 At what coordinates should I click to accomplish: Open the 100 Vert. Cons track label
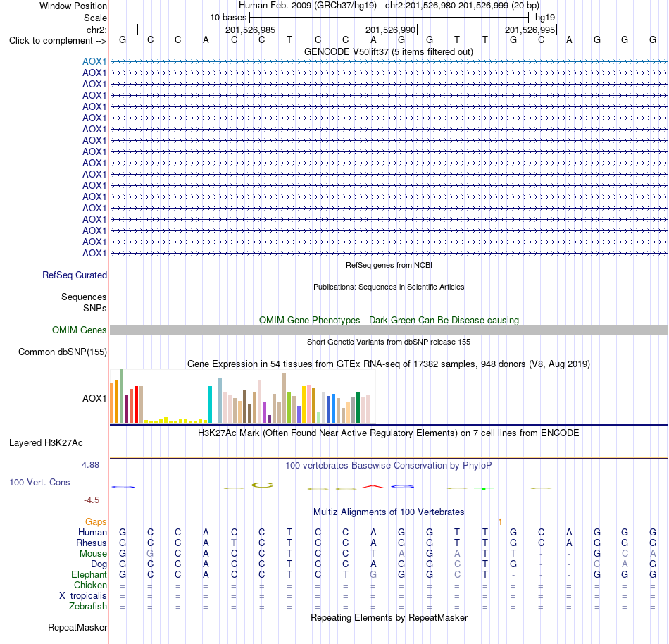pyautogui.click(x=39, y=482)
